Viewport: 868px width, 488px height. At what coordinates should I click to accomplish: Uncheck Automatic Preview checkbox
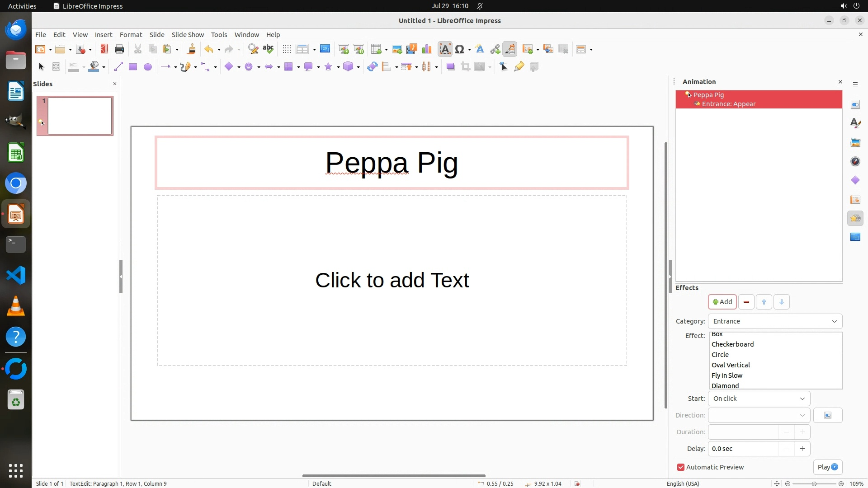point(680,467)
